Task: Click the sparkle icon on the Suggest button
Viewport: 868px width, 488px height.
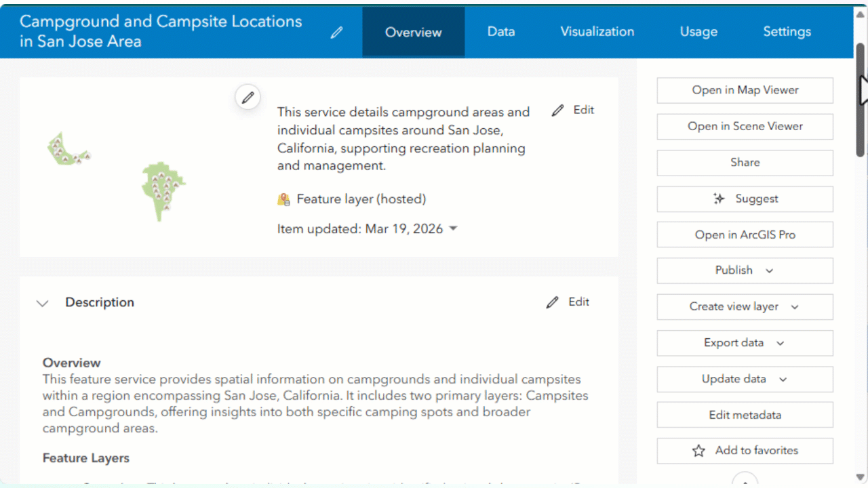Action: click(718, 199)
